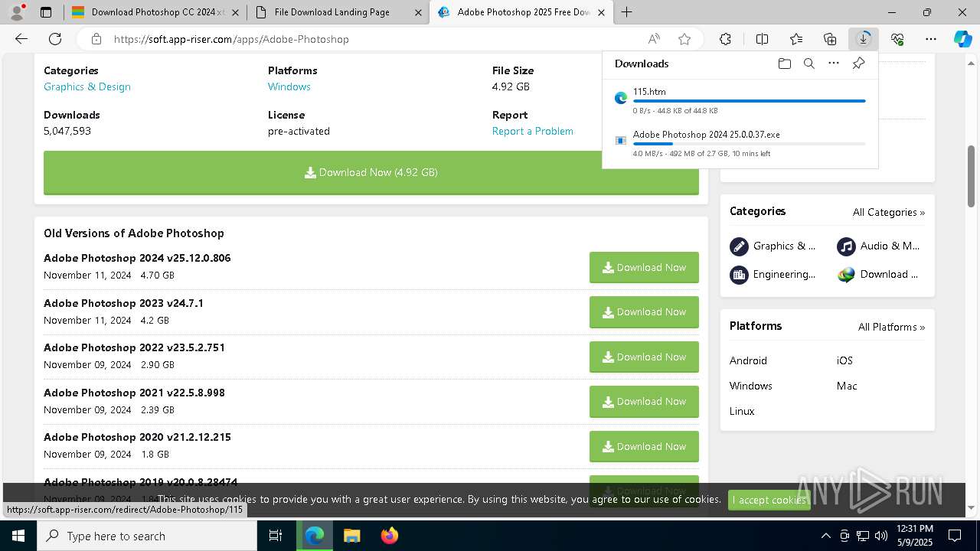Select the Mac platform link
Image resolution: width=980 pixels, height=551 pixels.
847,386
